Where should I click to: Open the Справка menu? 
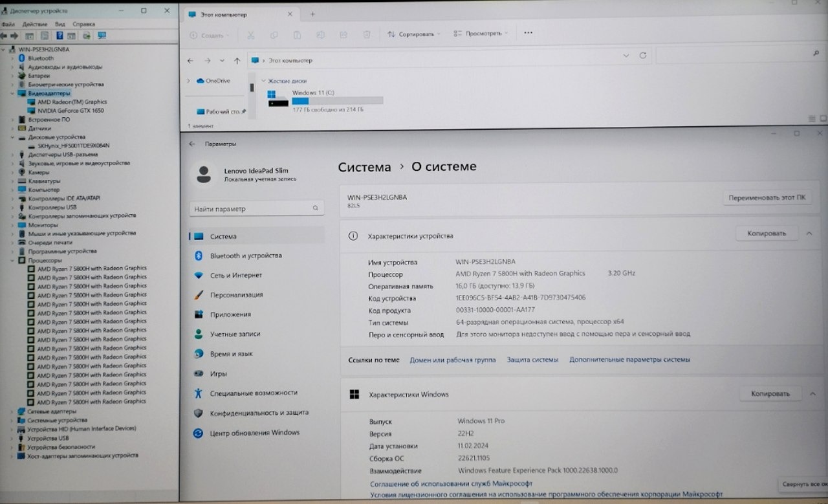click(84, 24)
